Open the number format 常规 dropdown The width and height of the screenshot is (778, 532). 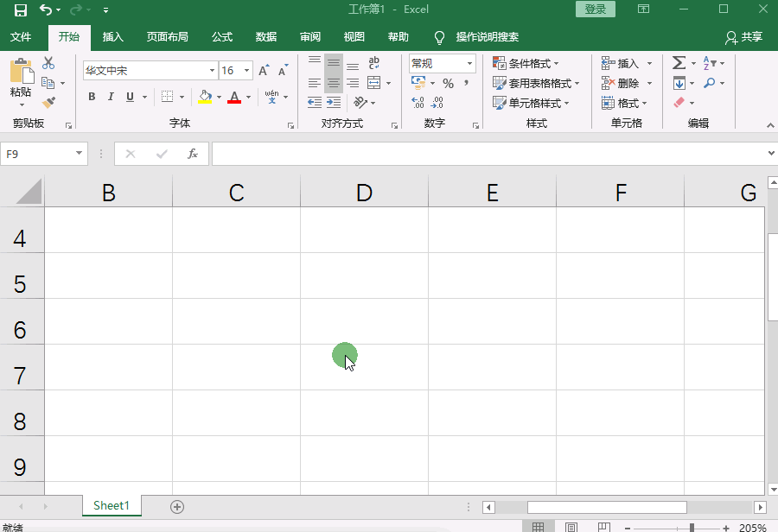point(469,63)
